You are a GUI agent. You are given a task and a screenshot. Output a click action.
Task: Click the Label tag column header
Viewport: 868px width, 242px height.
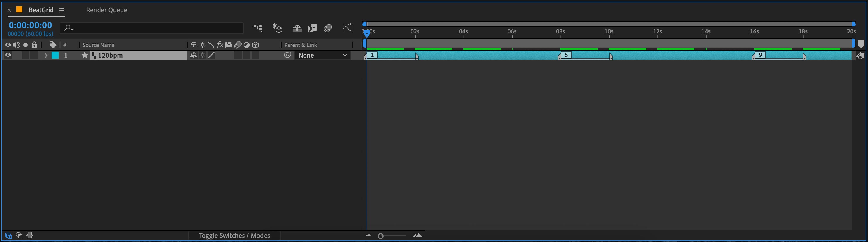click(x=53, y=45)
